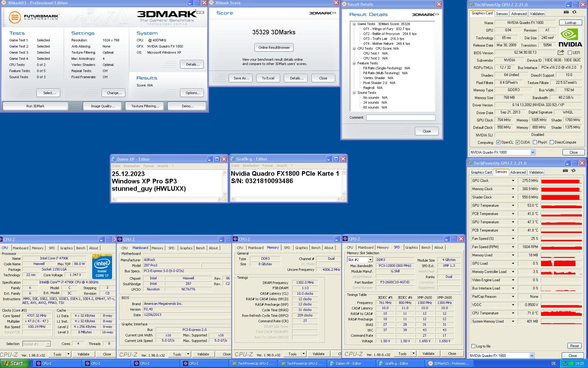This screenshot has width=588, height=368.
Task: Toggle the UEFI checkbox
Action: coord(570,52)
